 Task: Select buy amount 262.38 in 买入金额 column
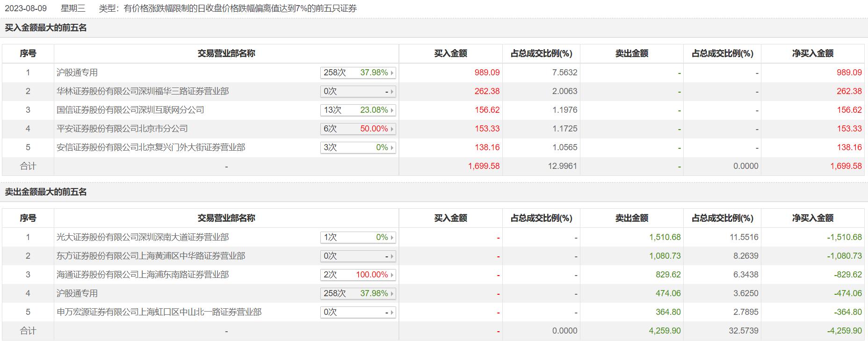[x=487, y=91]
